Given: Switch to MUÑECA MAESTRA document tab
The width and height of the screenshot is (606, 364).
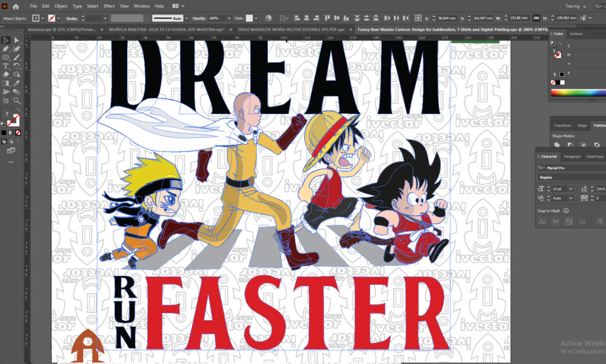Looking at the screenshot, I should coord(167,29).
